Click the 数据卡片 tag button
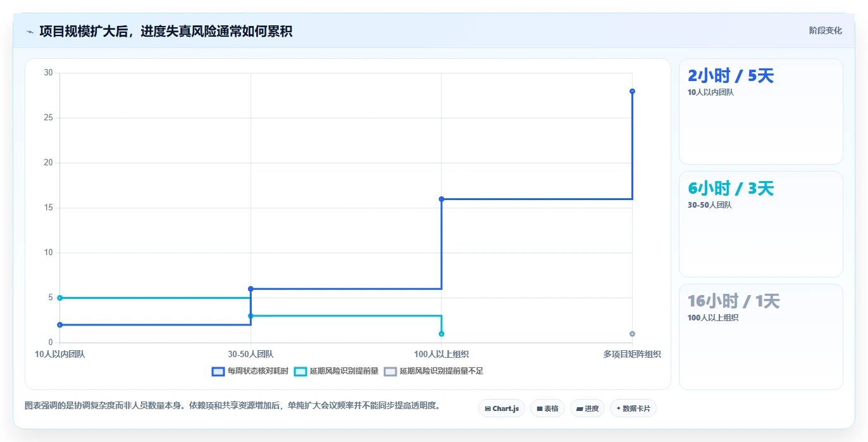868x442 pixels. click(633, 408)
